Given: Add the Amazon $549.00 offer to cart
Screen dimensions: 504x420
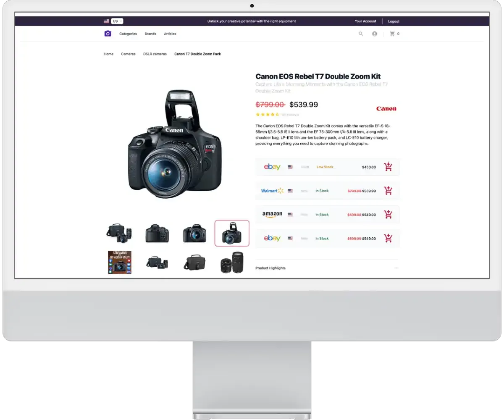Looking at the screenshot, I should 388,215.
